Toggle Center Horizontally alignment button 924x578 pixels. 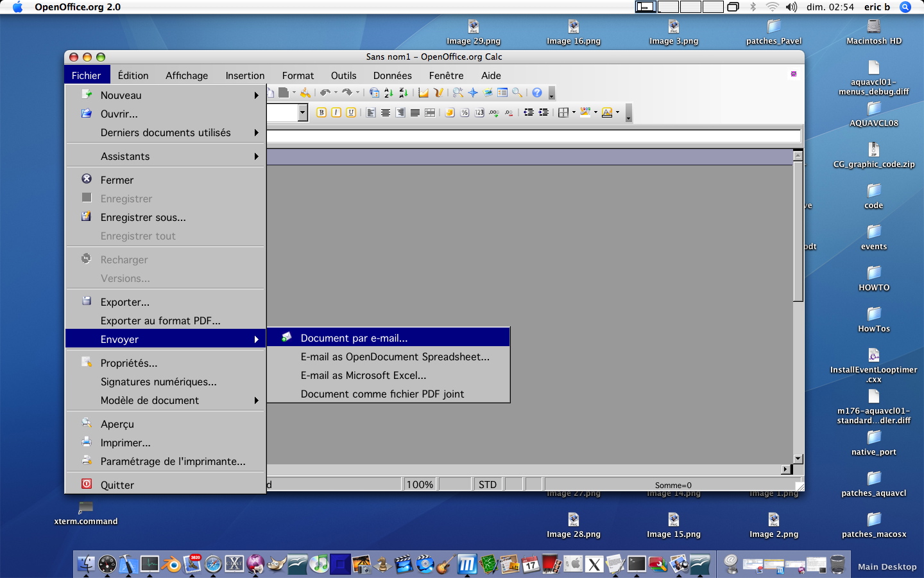[x=386, y=112]
